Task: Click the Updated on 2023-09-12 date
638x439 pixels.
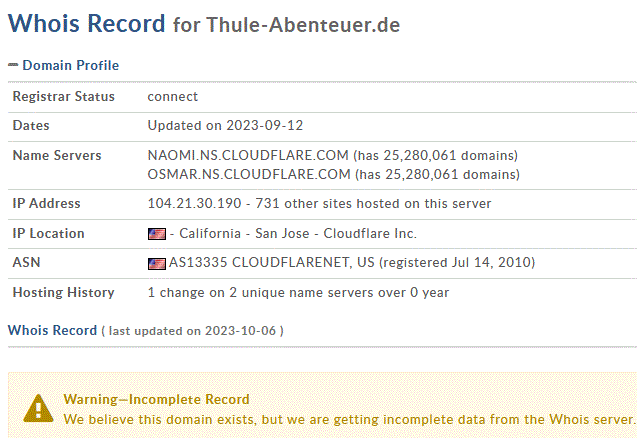Action: pos(225,125)
